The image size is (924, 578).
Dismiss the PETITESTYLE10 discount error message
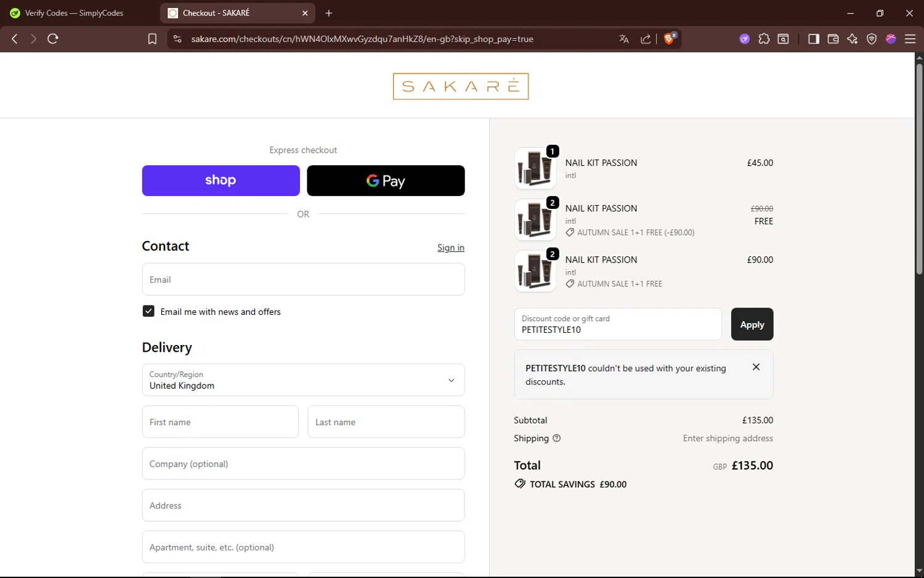point(756,367)
